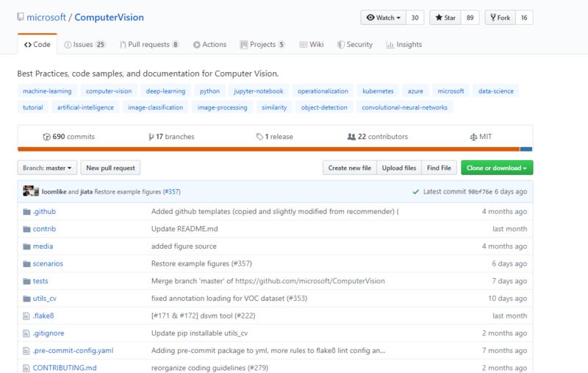588x373 pixels.
Task: Click the media folder icon
Action: [x=26, y=246]
